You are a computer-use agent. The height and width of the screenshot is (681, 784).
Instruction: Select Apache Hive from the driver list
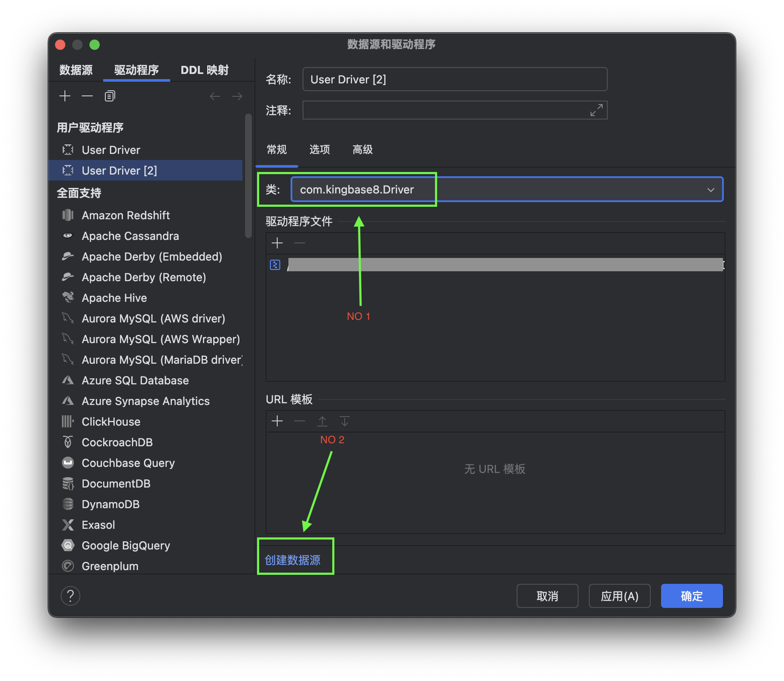[x=114, y=298]
